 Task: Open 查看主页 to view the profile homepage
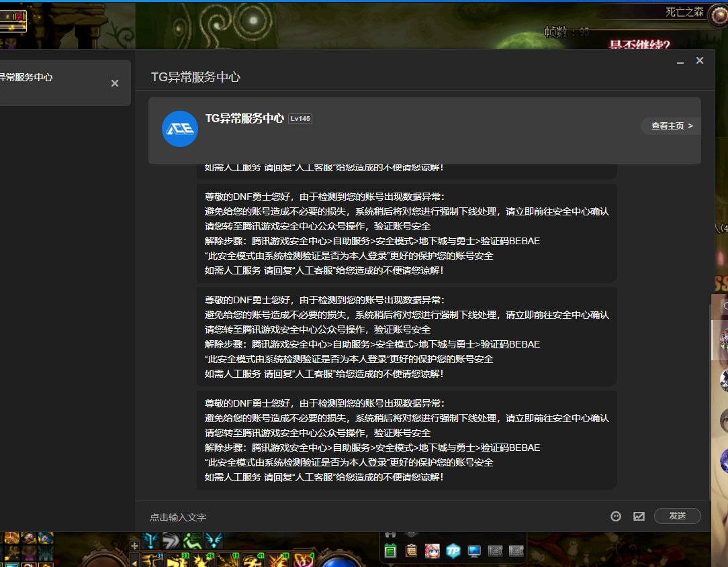669,125
